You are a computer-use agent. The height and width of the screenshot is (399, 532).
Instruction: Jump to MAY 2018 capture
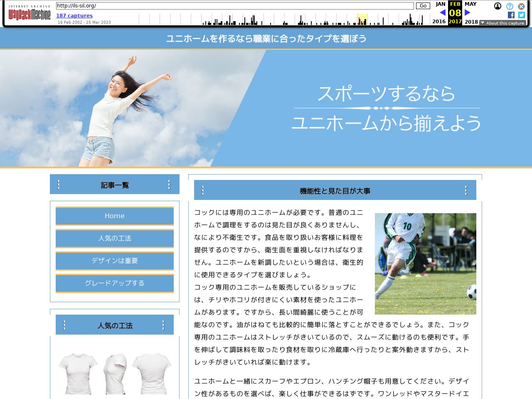pyautogui.click(x=470, y=4)
